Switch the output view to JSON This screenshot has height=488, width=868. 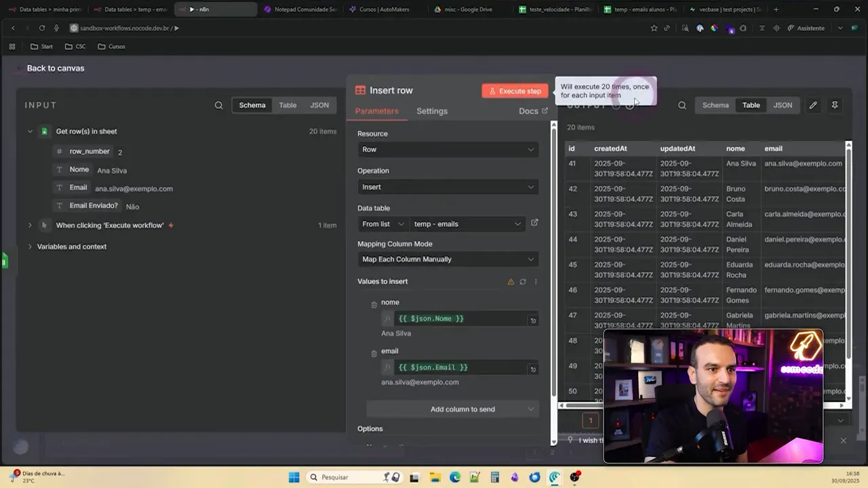click(x=783, y=105)
